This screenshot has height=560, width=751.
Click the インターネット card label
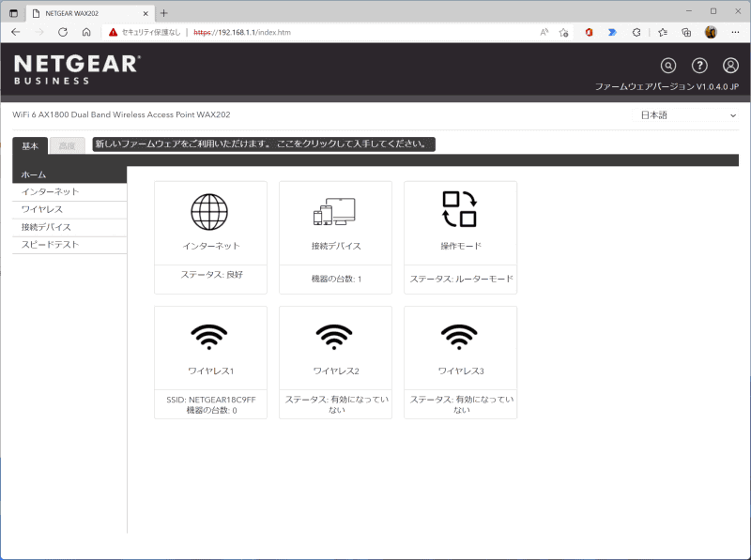tap(210, 246)
